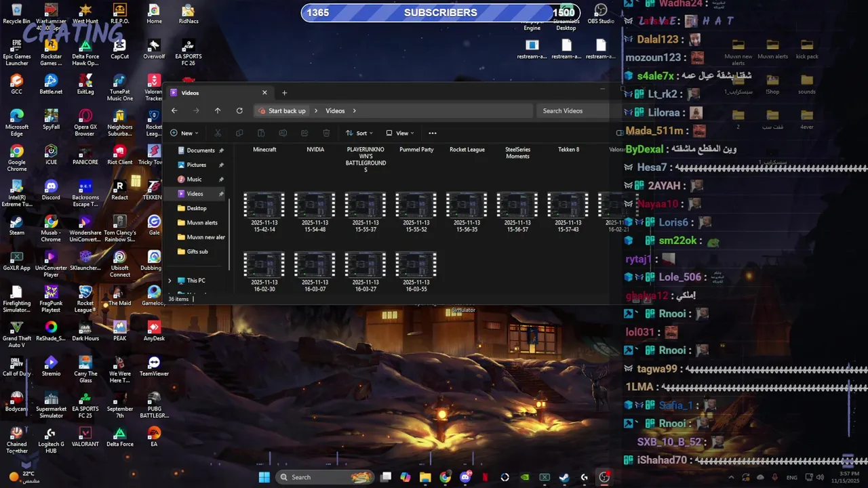
Task: Refresh the Videos folder
Action: [x=239, y=110]
